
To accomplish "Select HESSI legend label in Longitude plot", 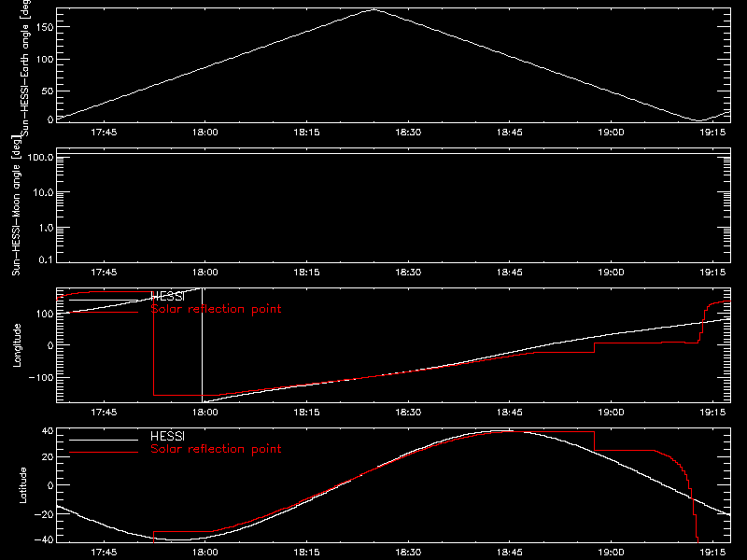I will (167, 297).
